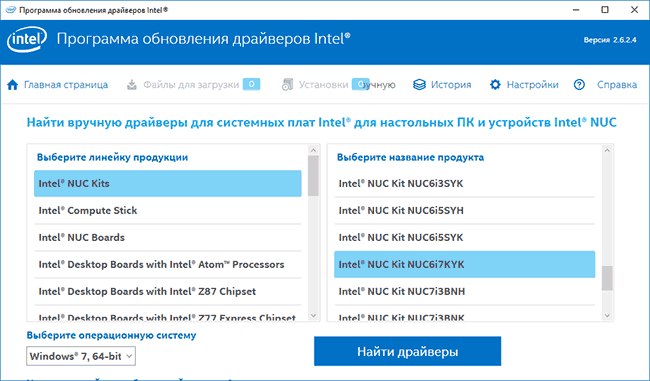This screenshot has width=650, height=381.
Task: Click the Intel logo in header
Action: click(27, 39)
